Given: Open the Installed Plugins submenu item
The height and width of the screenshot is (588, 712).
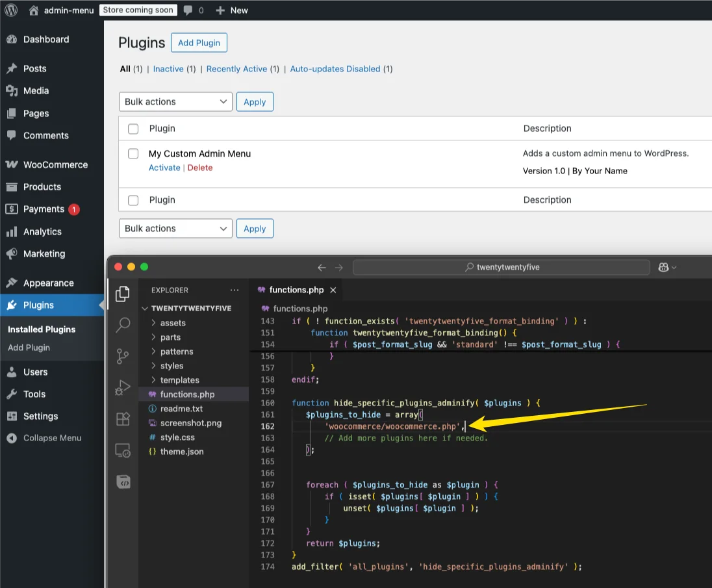Looking at the screenshot, I should [x=42, y=329].
